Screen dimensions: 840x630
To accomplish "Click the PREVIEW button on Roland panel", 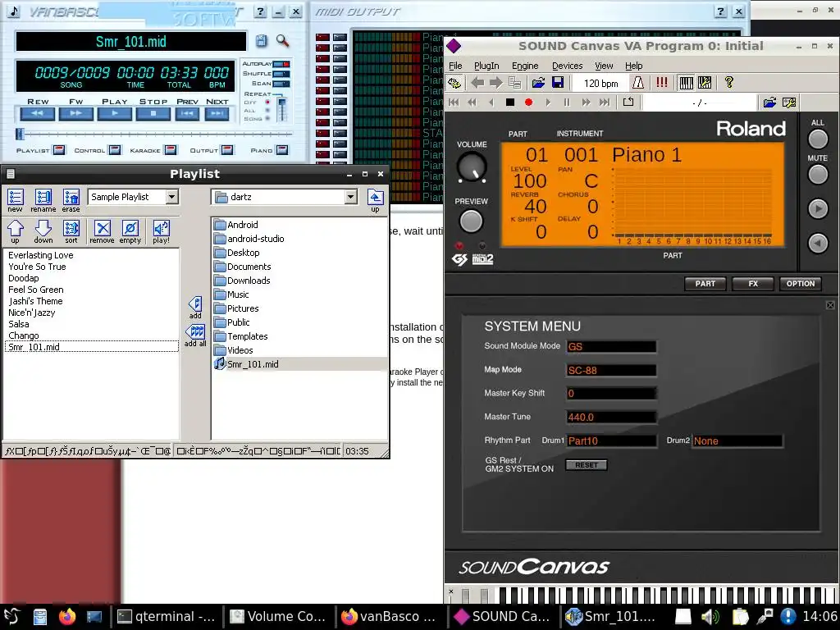I will (x=471, y=221).
